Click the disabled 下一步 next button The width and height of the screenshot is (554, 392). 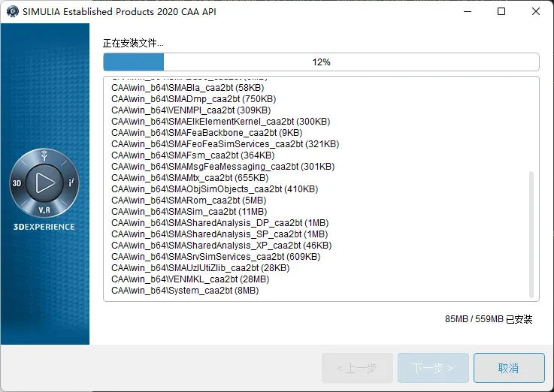433,368
